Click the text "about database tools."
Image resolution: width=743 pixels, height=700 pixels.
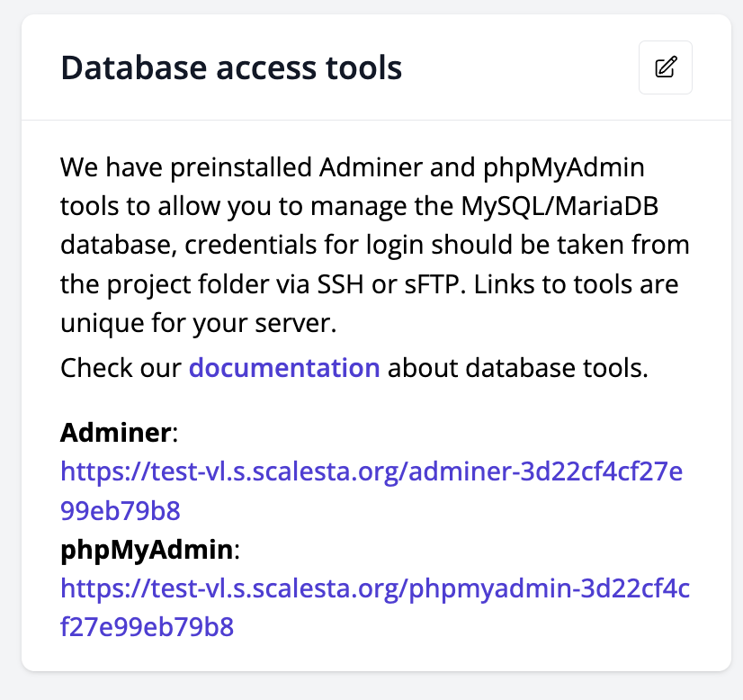pos(518,368)
